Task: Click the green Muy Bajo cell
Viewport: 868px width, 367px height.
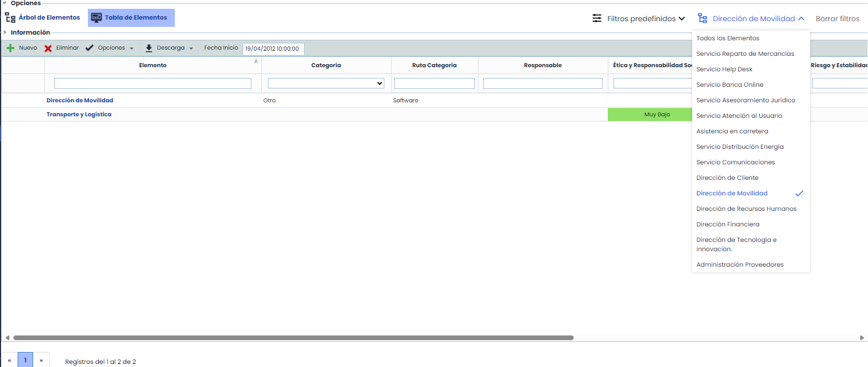Action: 650,114
